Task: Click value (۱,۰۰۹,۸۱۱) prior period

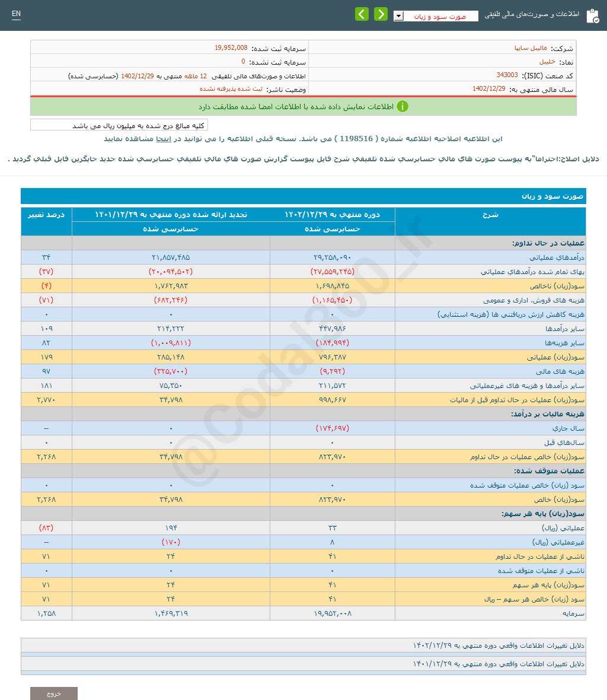Action: (171, 343)
